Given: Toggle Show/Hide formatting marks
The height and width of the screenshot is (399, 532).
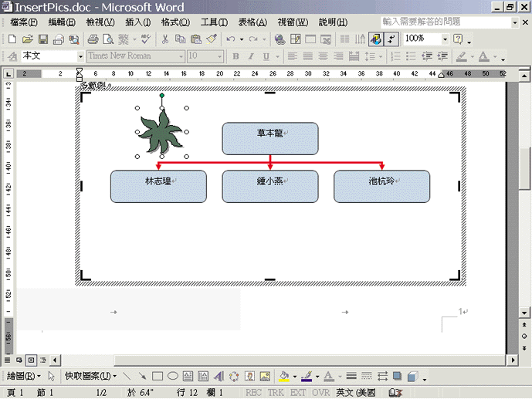Looking at the screenshot, I should 391,39.
